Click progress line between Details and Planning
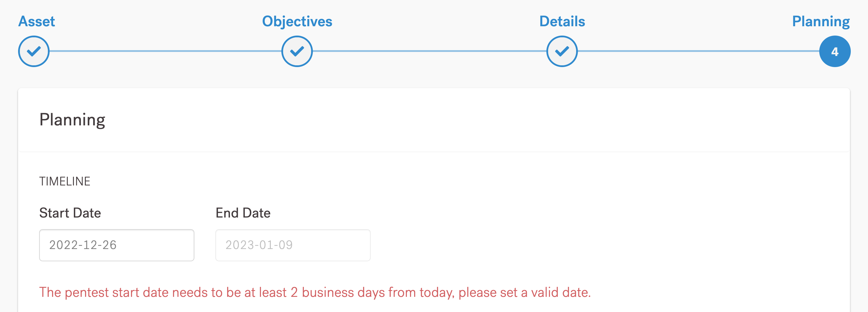Image resolution: width=868 pixels, height=312 pixels. (x=698, y=51)
